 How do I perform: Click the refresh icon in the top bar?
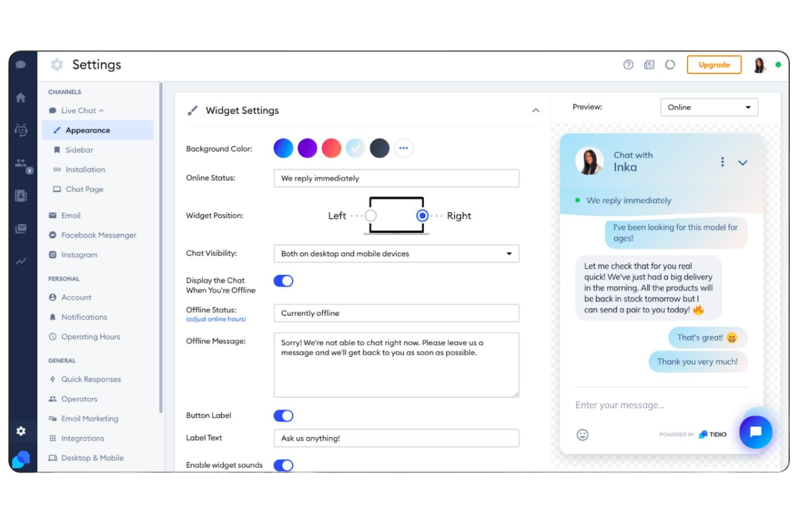coord(670,65)
